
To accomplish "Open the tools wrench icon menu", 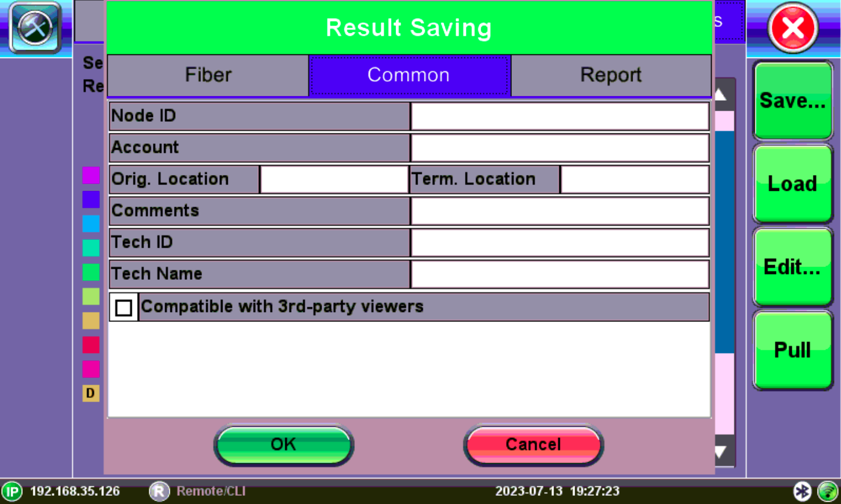I will [x=35, y=28].
